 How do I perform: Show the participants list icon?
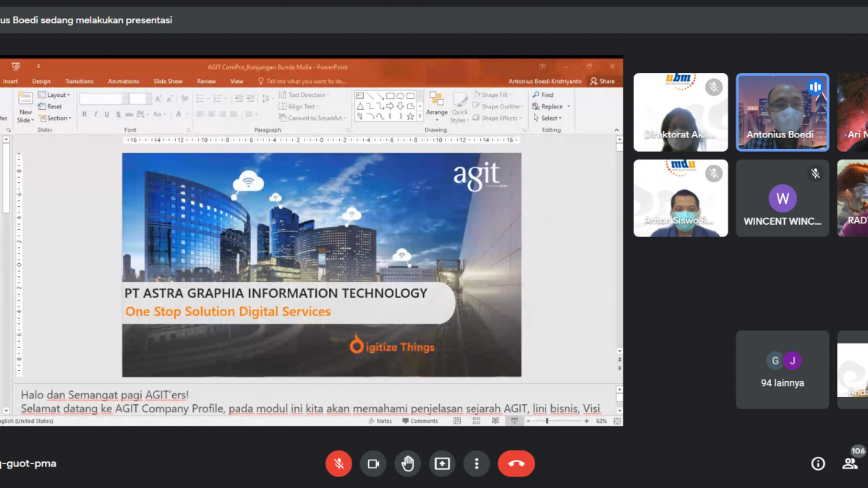[850, 464]
